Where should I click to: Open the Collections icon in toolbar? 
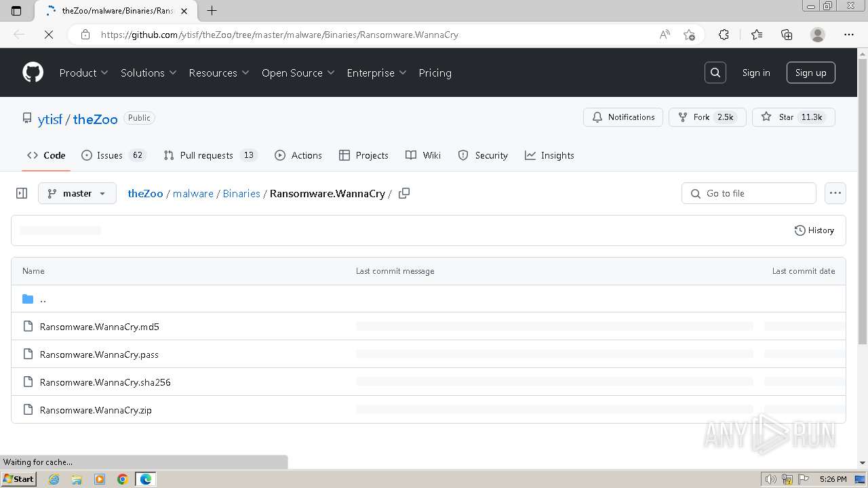[x=787, y=35]
